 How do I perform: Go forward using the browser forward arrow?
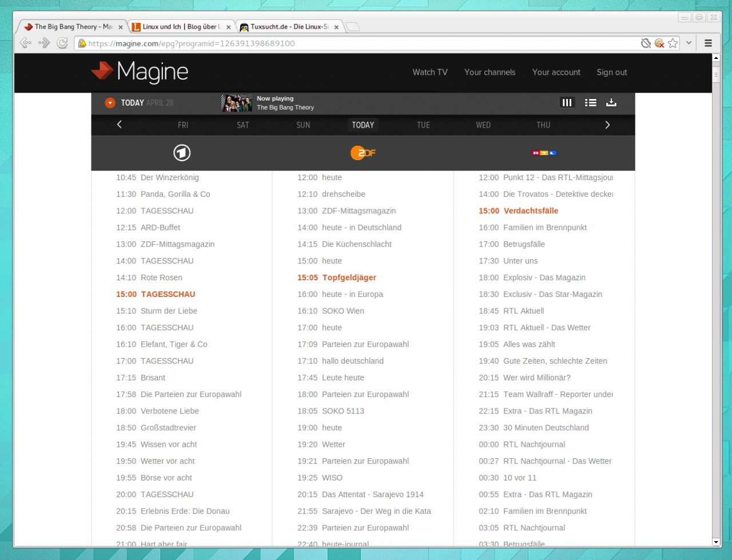(x=44, y=43)
